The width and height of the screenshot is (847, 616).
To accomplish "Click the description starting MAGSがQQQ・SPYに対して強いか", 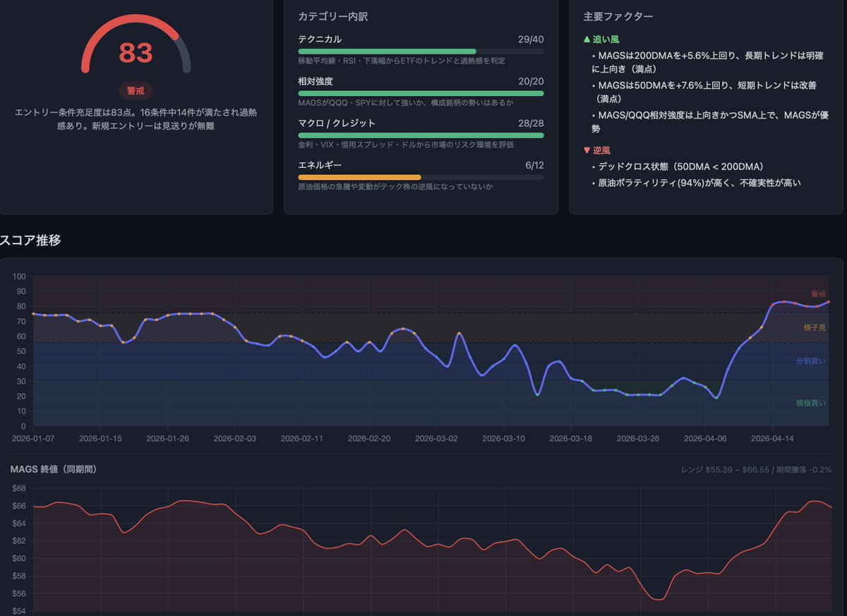I will point(406,102).
